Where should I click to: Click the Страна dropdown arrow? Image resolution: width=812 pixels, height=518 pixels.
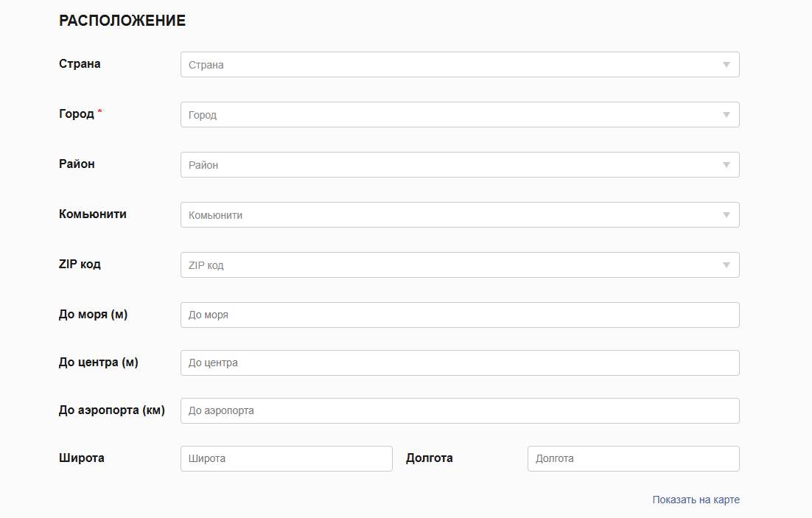click(726, 65)
